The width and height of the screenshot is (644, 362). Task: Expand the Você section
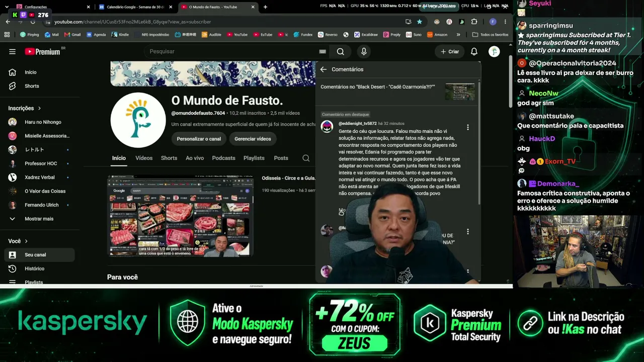(x=18, y=241)
